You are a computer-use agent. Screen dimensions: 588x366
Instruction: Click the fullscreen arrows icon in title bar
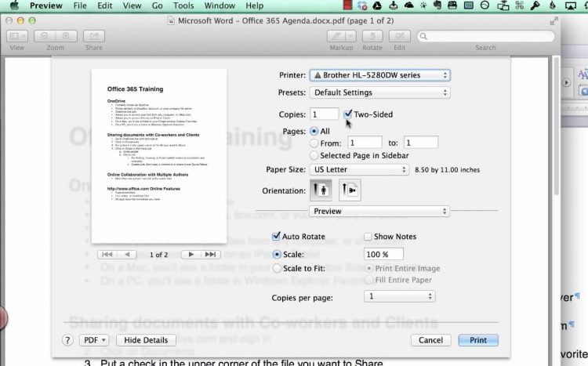(x=554, y=21)
